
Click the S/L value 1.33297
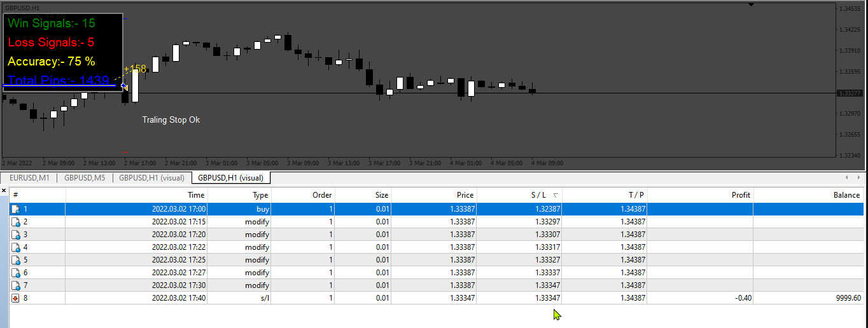click(x=548, y=222)
